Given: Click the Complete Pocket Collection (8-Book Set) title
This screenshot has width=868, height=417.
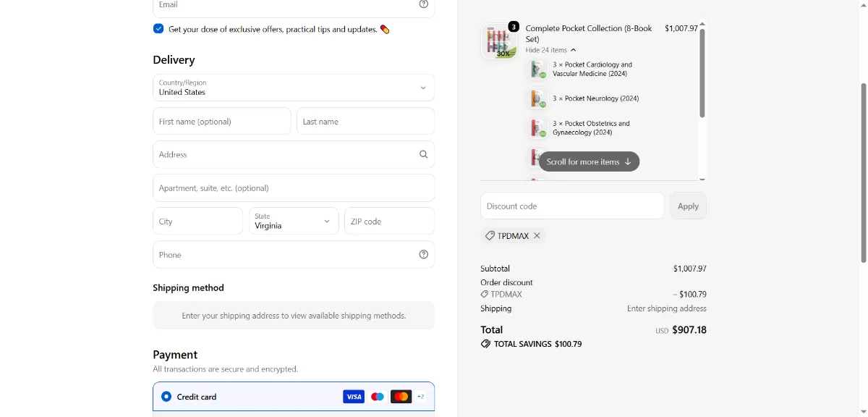Looking at the screenshot, I should pos(589,33).
